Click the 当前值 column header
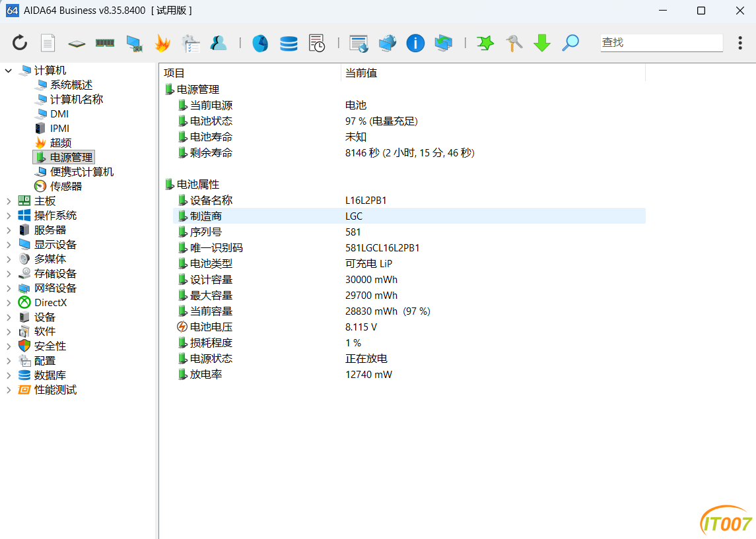756x539 pixels. pos(493,73)
